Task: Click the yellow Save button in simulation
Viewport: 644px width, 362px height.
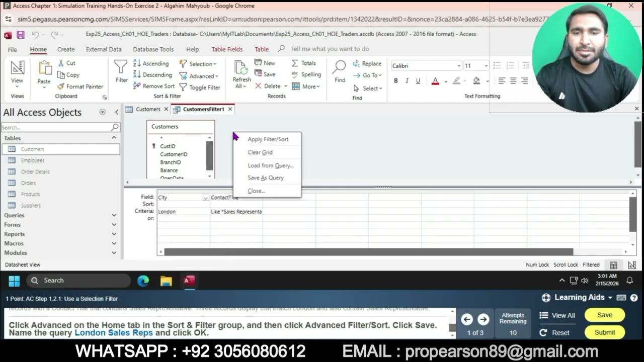Action: pyautogui.click(x=605, y=315)
